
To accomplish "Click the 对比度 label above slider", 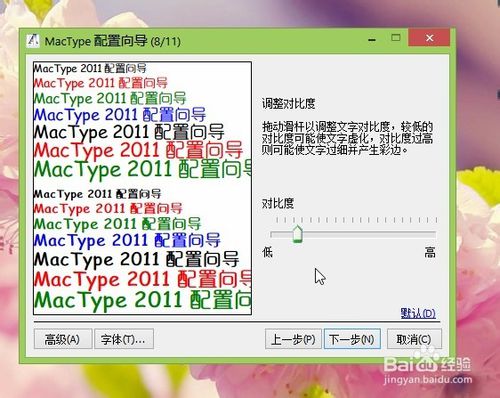I will click(278, 203).
